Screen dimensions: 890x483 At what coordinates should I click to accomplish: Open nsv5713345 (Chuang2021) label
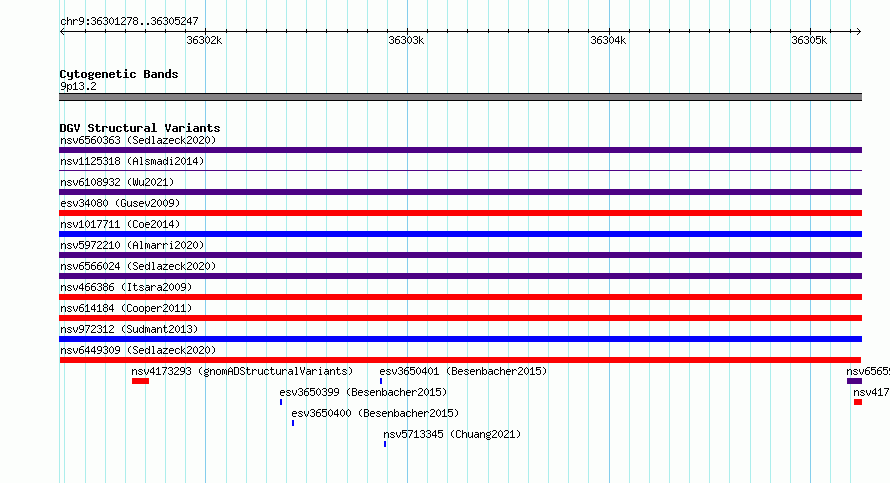click(452, 434)
